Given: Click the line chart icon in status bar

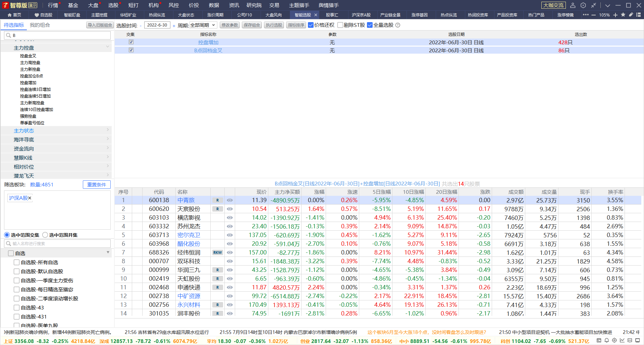Looking at the screenshot, I should [x=622, y=340].
